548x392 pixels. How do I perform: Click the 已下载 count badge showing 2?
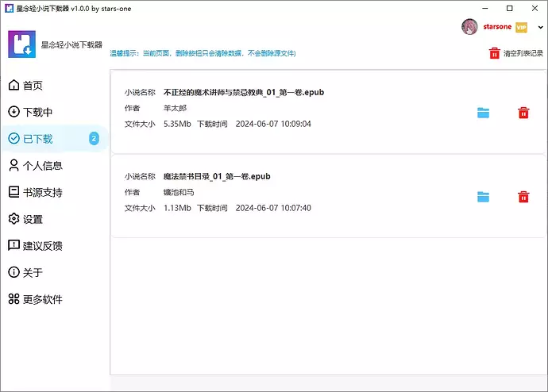94,139
